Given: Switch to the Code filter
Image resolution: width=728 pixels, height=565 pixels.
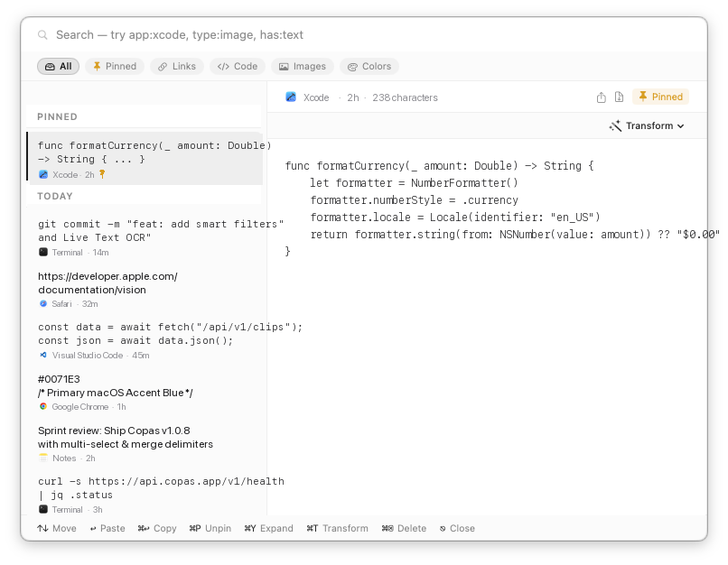Looking at the screenshot, I should click(x=238, y=66).
